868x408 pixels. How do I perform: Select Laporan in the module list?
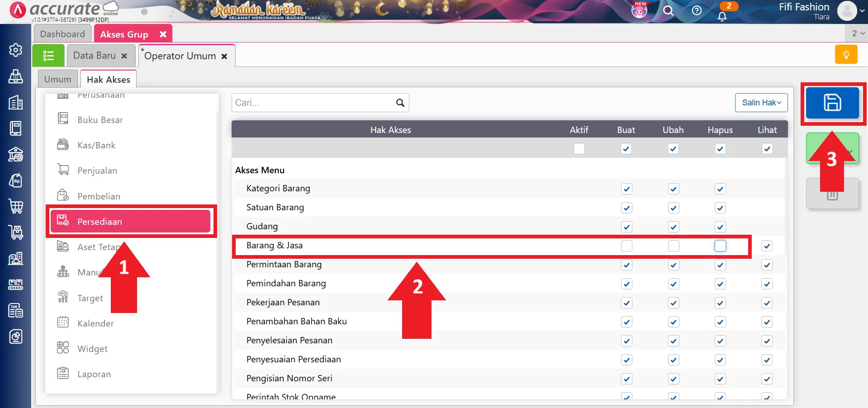(x=94, y=374)
